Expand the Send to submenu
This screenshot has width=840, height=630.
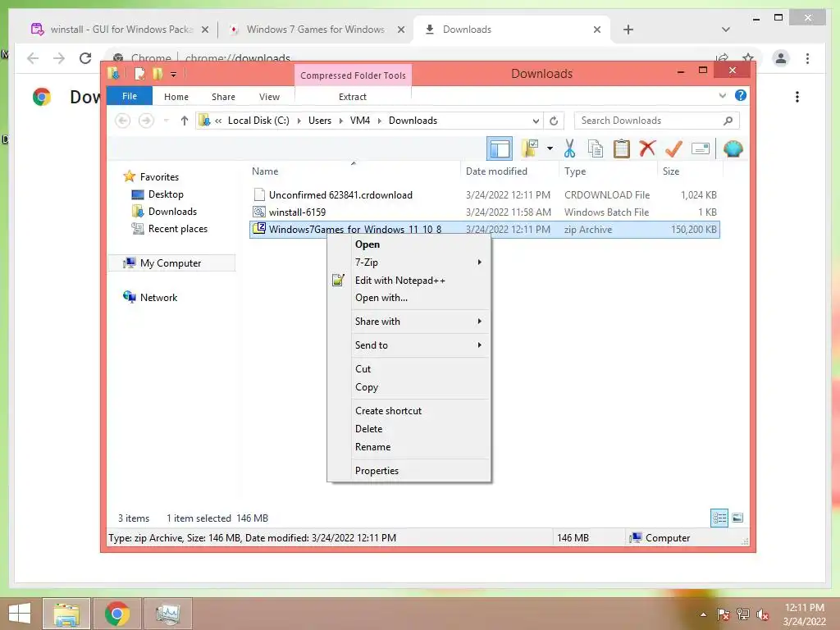click(x=409, y=345)
